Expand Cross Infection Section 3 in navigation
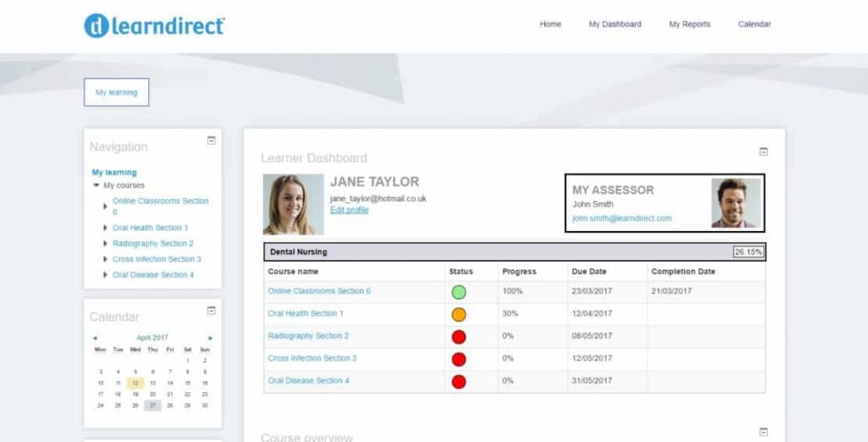This screenshot has width=868, height=442. point(105,259)
